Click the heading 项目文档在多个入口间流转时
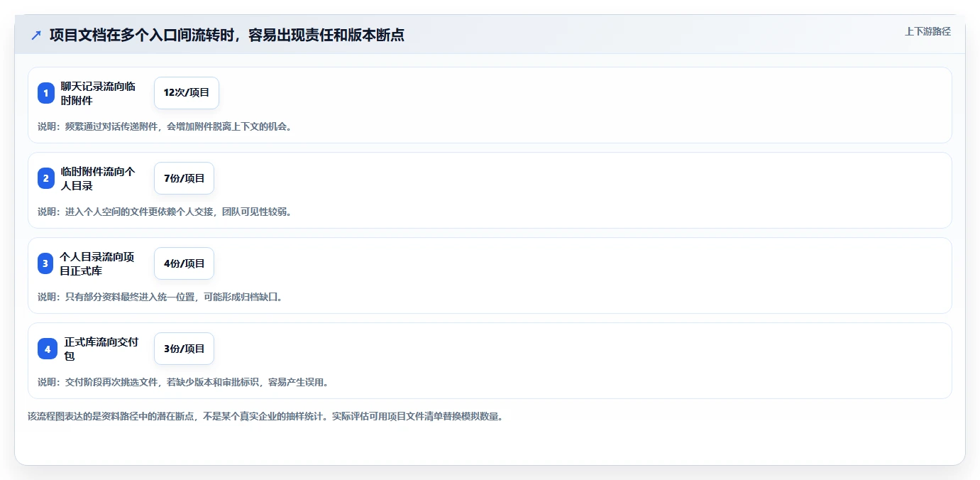The height and width of the screenshot is (480, 980). click(227, 35)
